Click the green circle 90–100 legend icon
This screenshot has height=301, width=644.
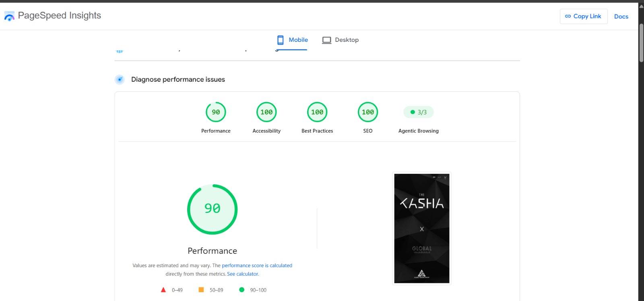point(242,290)
